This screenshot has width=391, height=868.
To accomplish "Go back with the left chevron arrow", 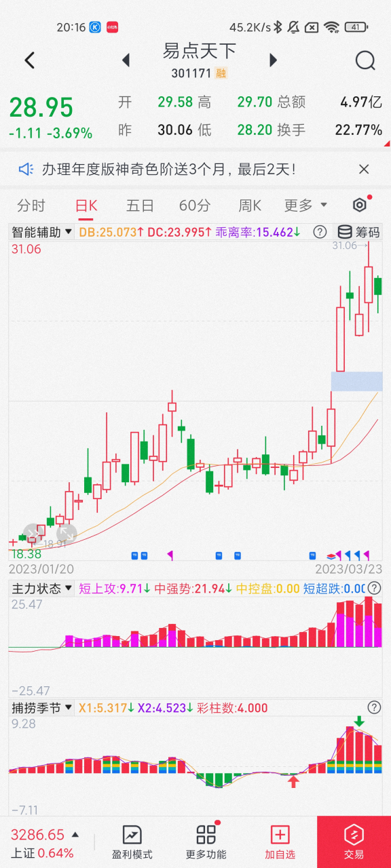I will [x=29, y=60].
